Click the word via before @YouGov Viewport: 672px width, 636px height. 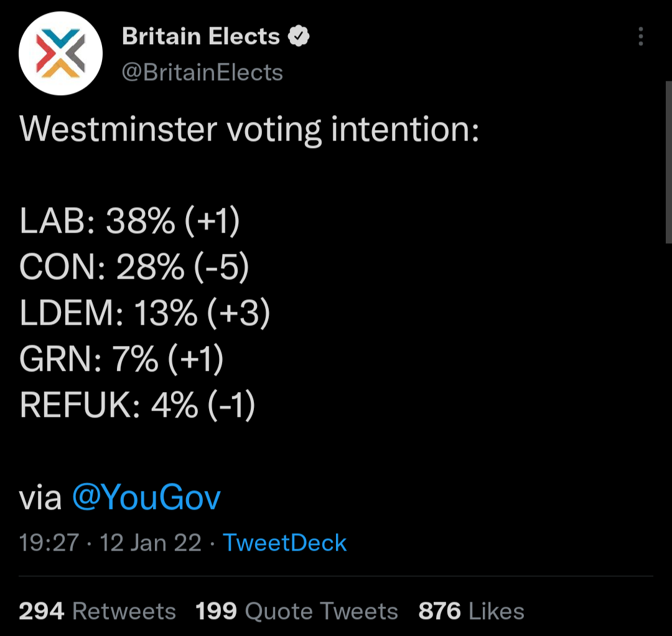(40, 498)
